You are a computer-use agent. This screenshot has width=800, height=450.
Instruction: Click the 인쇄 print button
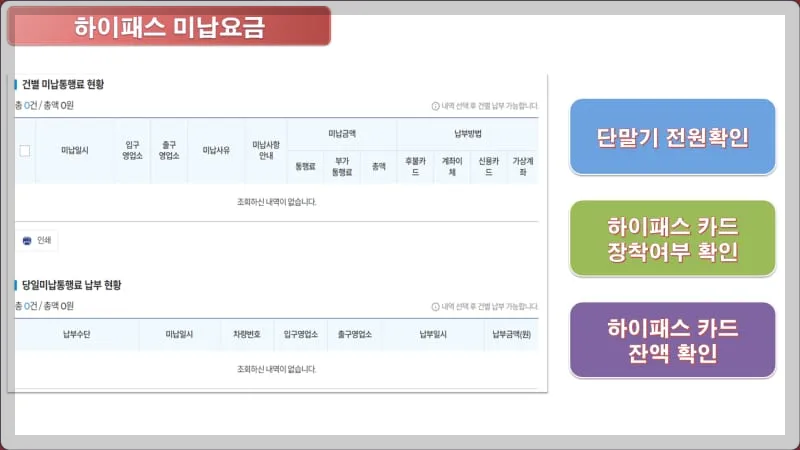pos(37,240)
